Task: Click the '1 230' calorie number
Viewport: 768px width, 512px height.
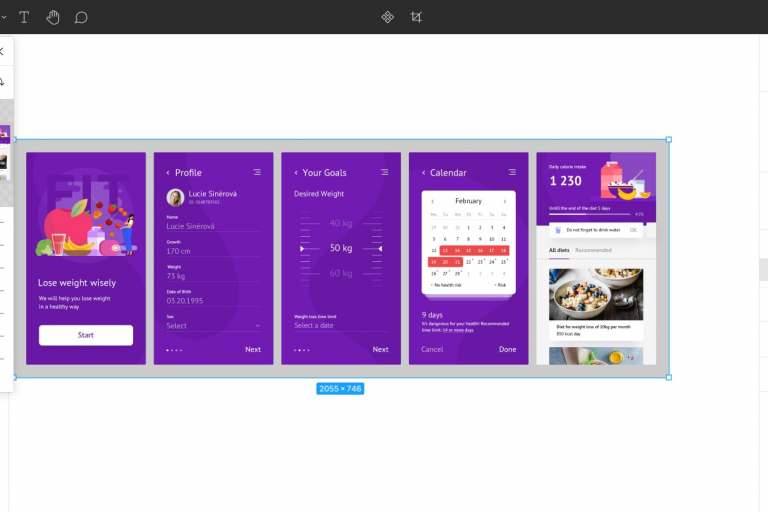Action: pyautogui.click(x=566, y=181)
